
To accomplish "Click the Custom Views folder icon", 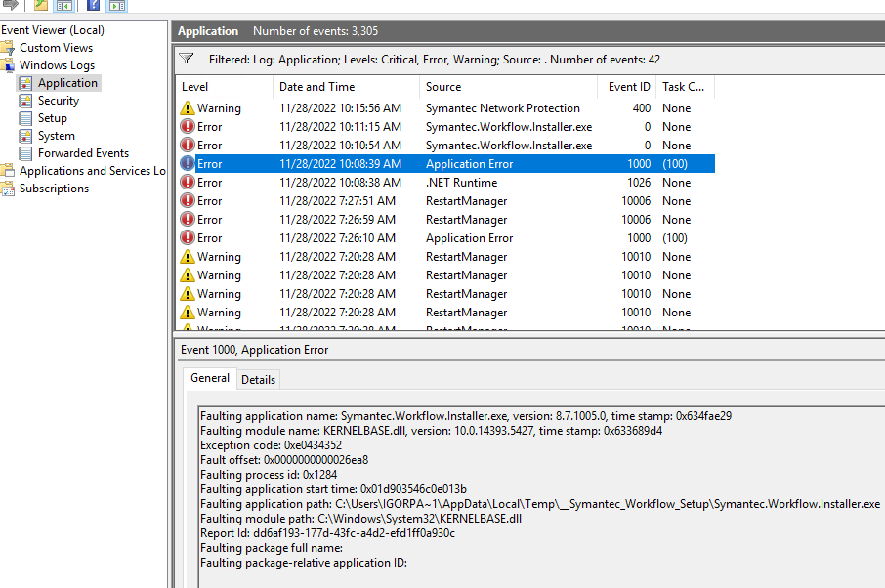I will tap(9, 48).
